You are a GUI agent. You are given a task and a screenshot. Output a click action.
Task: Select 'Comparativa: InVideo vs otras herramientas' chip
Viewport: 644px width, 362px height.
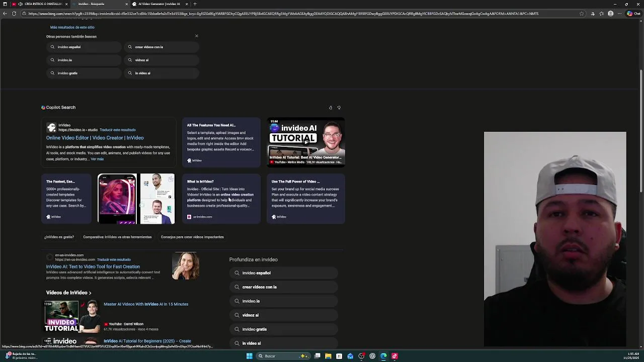(x=117, y=237)
